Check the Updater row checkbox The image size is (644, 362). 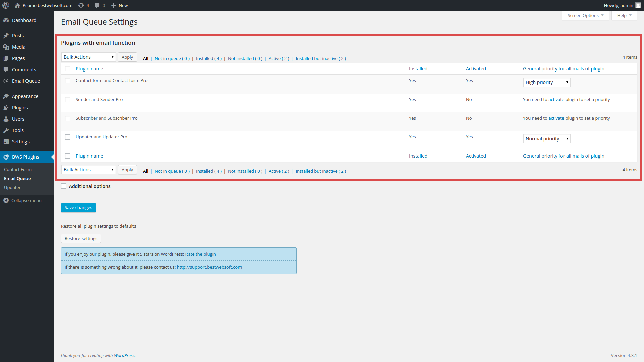(x=68, y=137)
